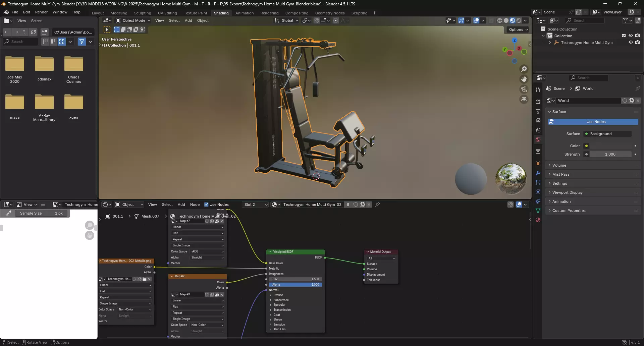Viewport: 644px width, 346px height.
Task: Switch to the UV Editing workspace tab
Action: [167, 13]
